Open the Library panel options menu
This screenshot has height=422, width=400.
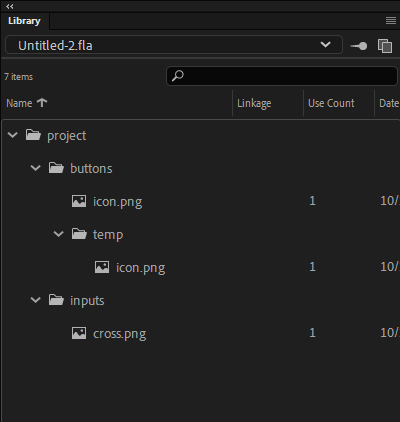pos(391,21)
